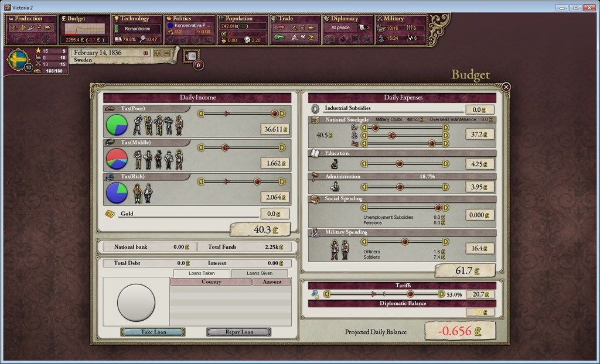
Task: Raise Military Spending with its right arrow
Action: click(445, 242)
